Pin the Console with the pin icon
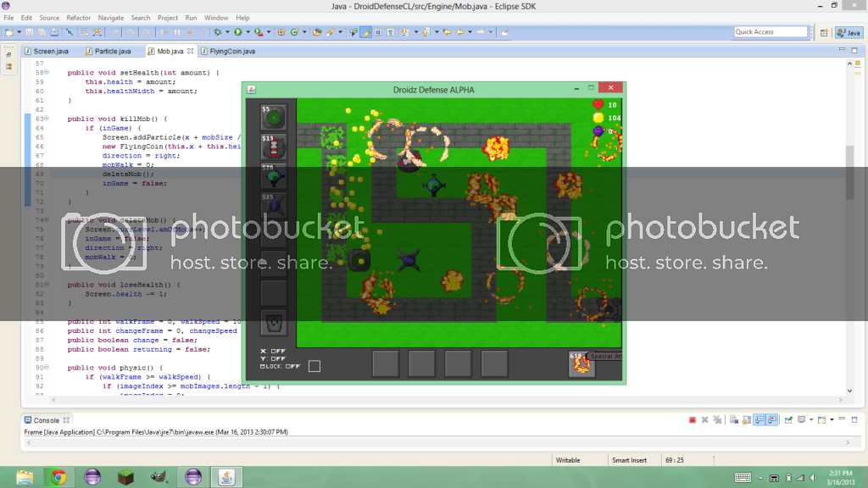 [789, 420]
